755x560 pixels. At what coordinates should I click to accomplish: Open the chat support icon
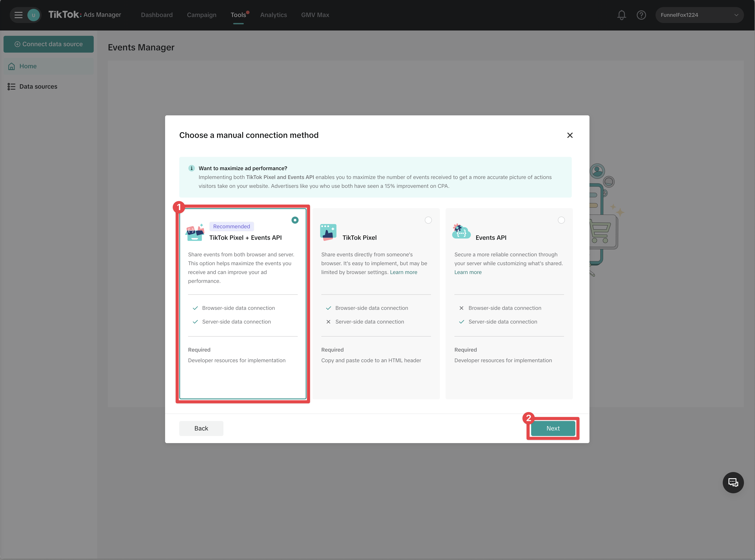pos(733,482)
